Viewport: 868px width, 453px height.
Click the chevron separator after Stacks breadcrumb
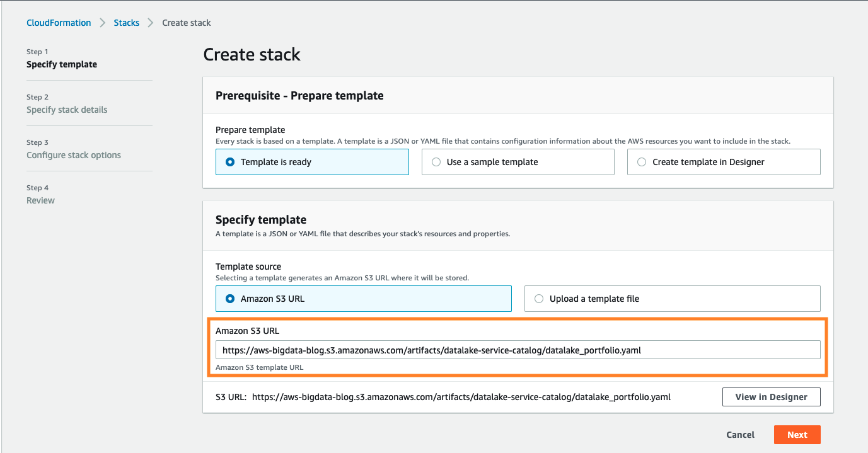151,23
